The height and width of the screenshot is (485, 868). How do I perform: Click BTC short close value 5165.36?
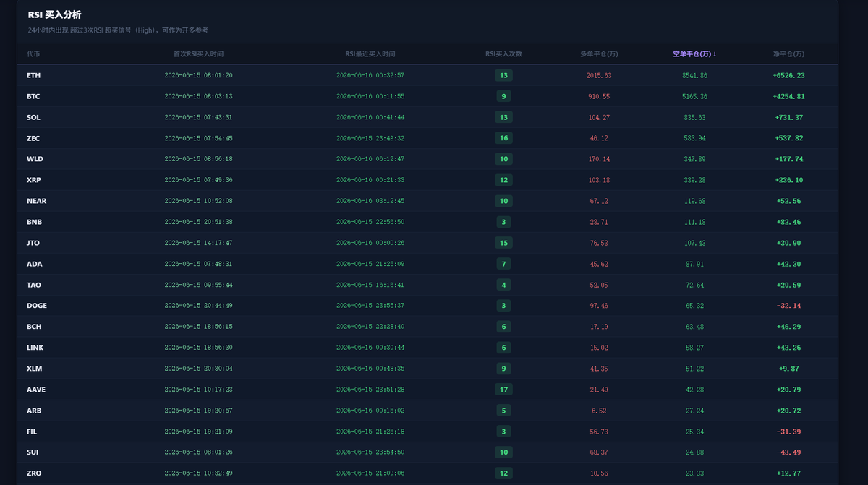tap(694, 96)
